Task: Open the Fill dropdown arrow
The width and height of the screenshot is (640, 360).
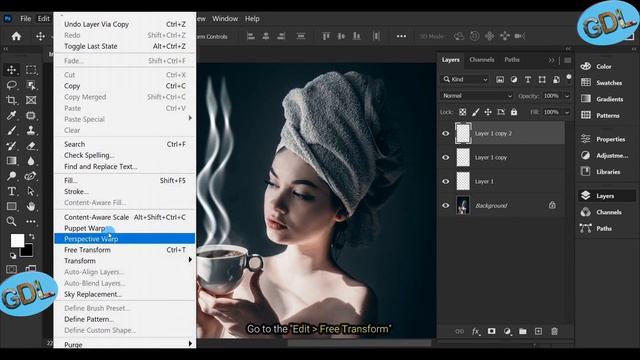Action: 567,112
